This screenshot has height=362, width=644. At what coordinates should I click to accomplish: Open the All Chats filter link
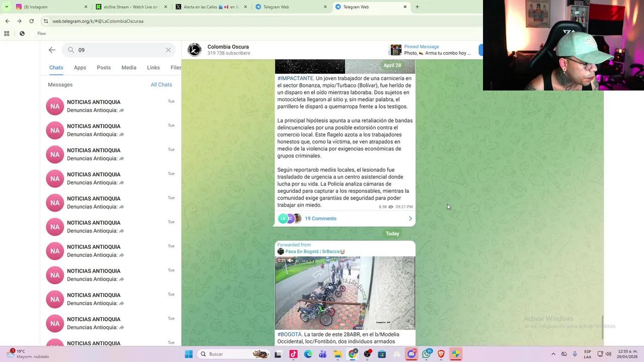coord(161,84)
